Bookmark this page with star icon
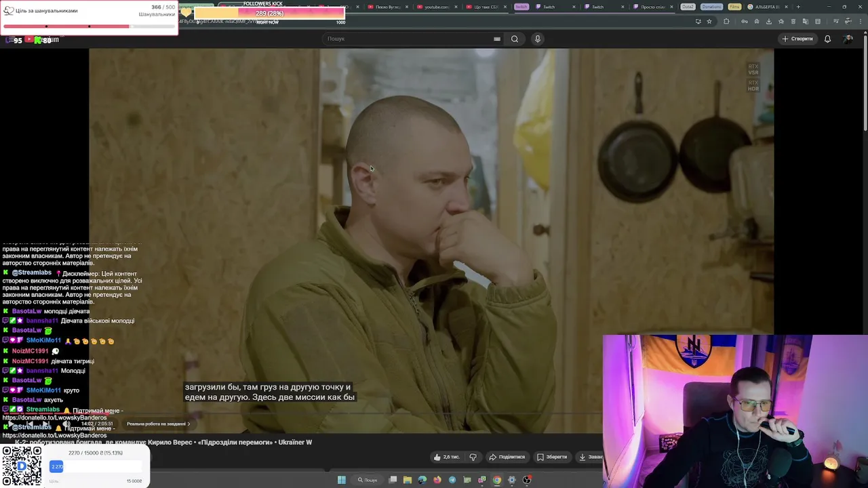This screenshot has height=488, width=868. tap(709, 21)
